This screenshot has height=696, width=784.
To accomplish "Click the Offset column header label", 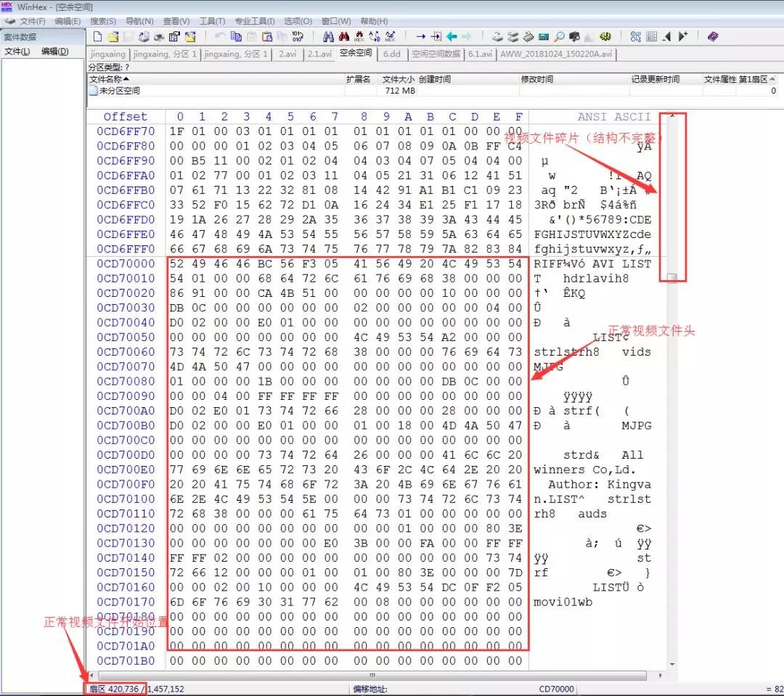I will point(126,117).
